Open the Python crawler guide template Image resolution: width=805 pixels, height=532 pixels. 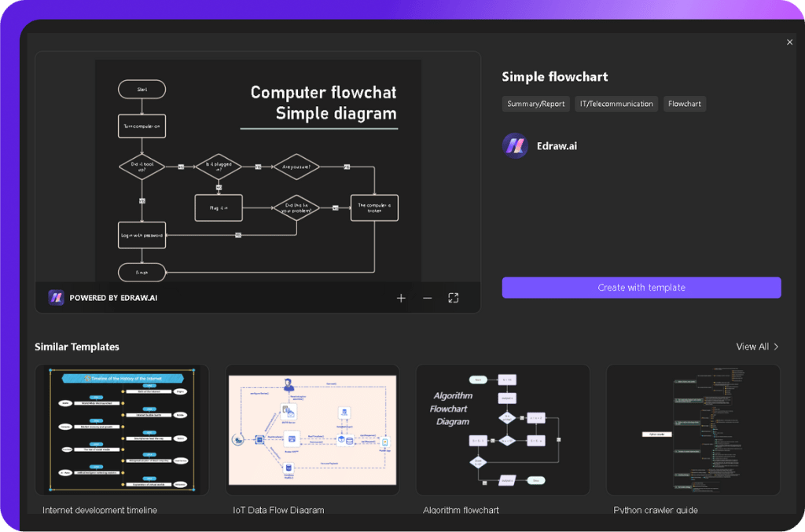[693, 429]
